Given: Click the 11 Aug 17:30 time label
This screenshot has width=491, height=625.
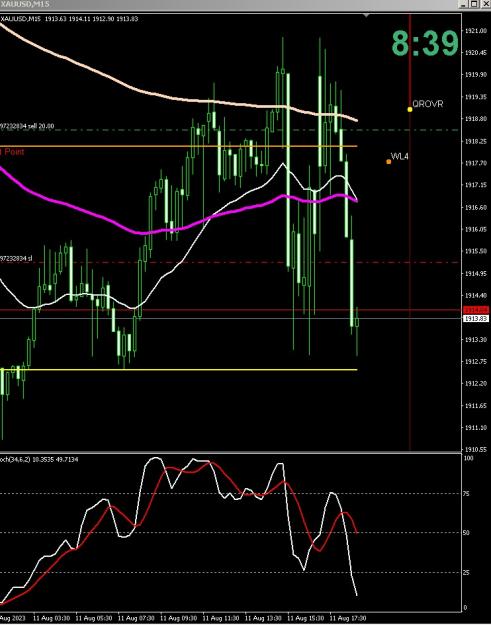Looking at the screenshot, I should (x=348, y=619).
